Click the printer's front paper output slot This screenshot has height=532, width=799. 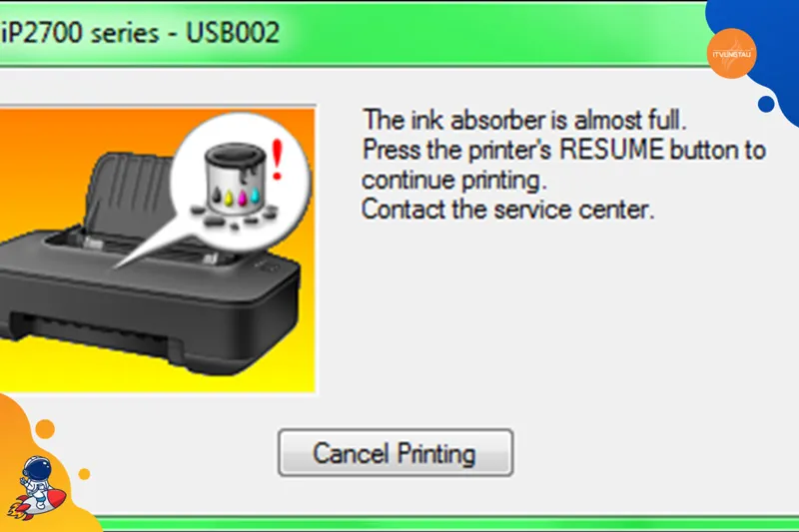94,333
